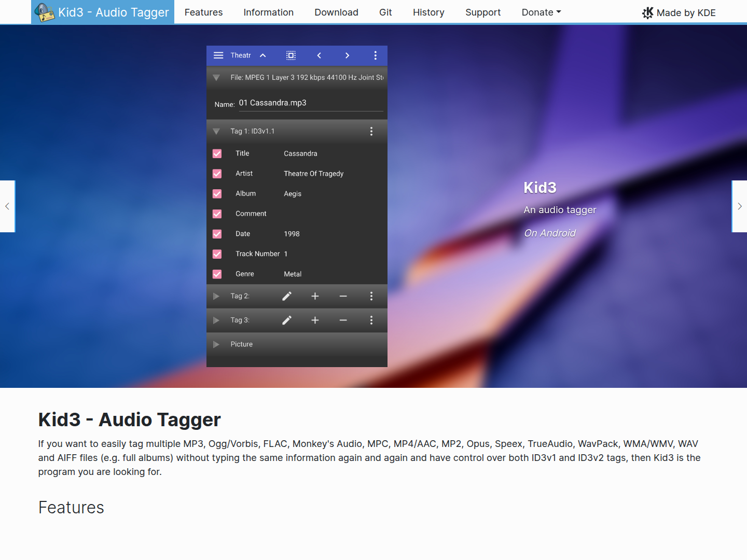Expand the Picture section

point(216,344)
